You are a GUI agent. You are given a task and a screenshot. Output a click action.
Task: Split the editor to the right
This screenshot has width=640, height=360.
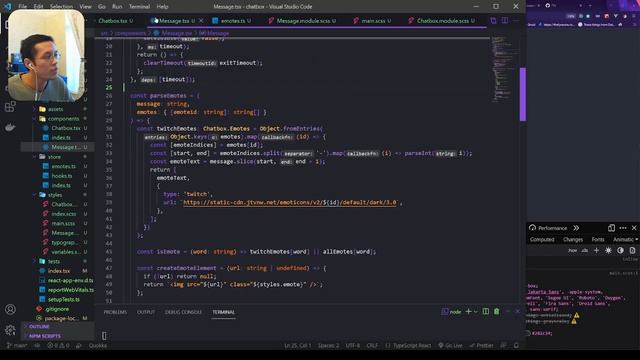click(505, 20)
